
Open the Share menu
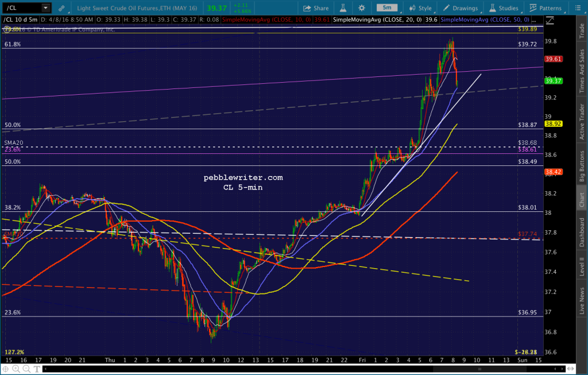(x=316, y=8)
